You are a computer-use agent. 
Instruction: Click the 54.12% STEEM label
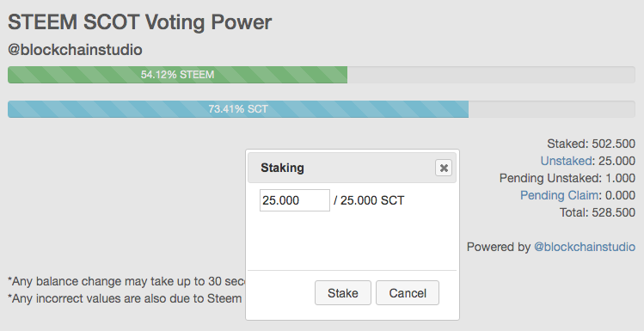coord(177,75)
